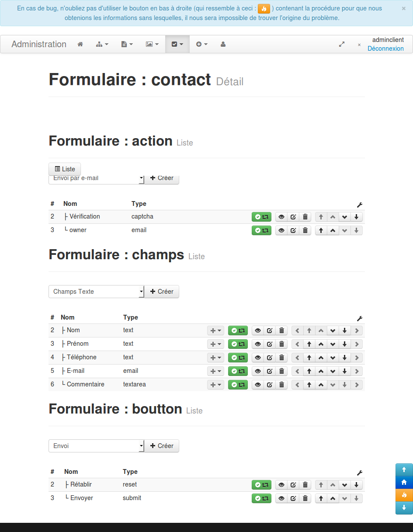Expand the plus dropdown for Commentaire row
413x532 pixels.
tap(215, 385)
